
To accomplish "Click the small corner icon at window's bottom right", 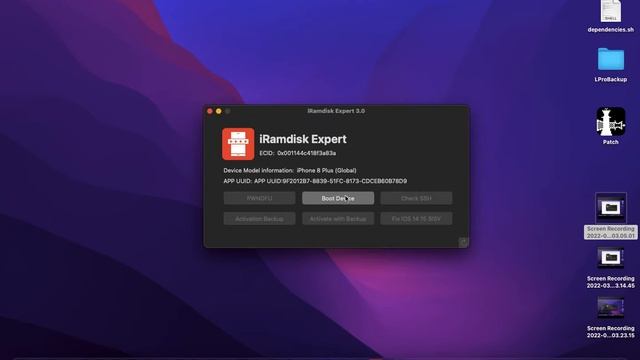I will click(x=463, y=242).
